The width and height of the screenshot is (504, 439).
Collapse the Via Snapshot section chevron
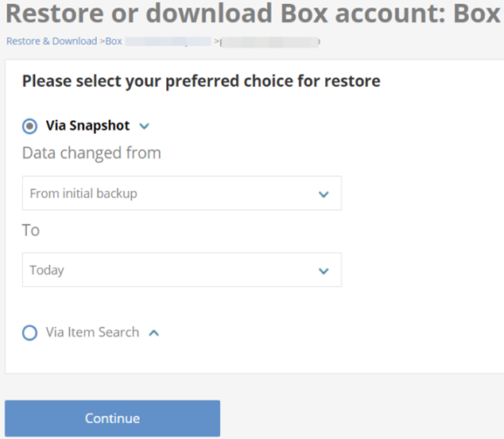pos(144,126)
